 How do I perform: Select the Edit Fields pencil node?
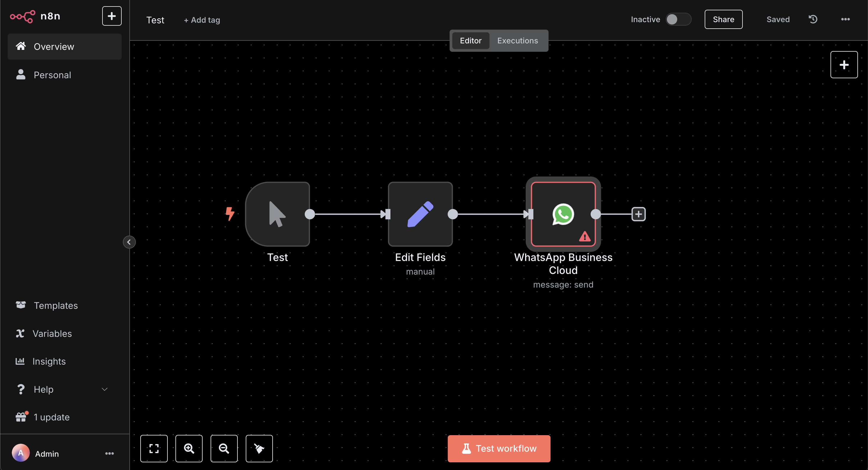tap(420, 214)
